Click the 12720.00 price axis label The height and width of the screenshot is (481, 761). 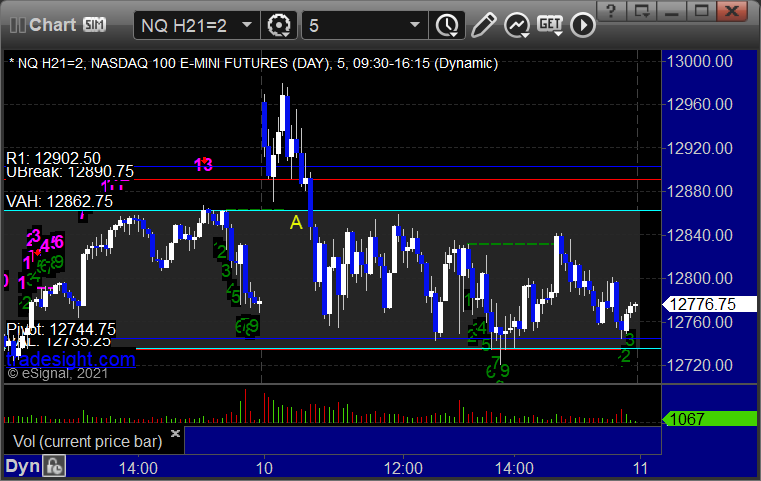click(x=699, y=365)
